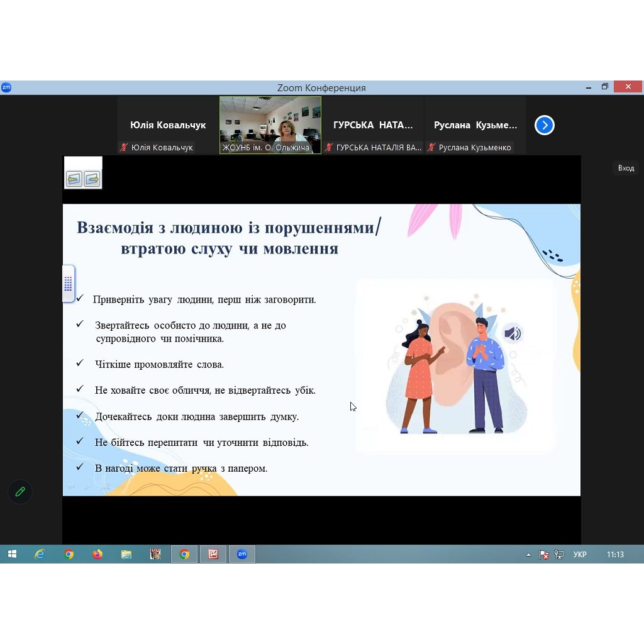The image size is (644, 644).
Task: Click the Вход button
Action: (x=626, y=168)
